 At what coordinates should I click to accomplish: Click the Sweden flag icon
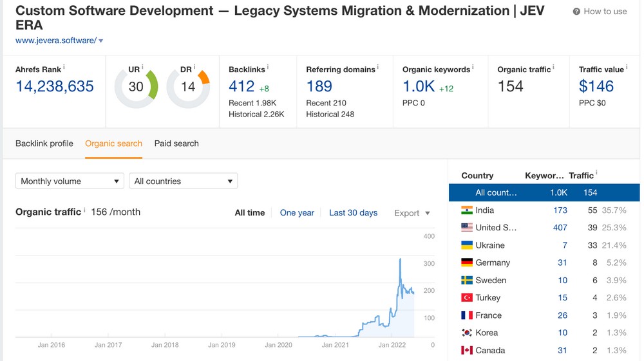pyautogui.click(x=467, y=280)
